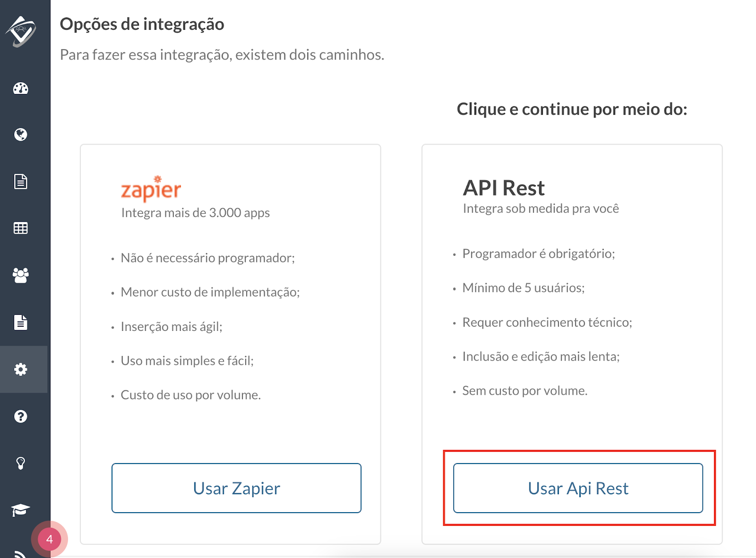Image resolution: width=756 pixels, height=558 pixels.
Task: Open the users group icon
Action: (21, 275)
